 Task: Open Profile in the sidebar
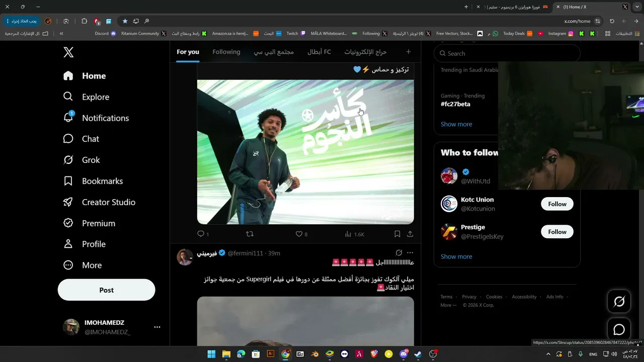(85, 244)
